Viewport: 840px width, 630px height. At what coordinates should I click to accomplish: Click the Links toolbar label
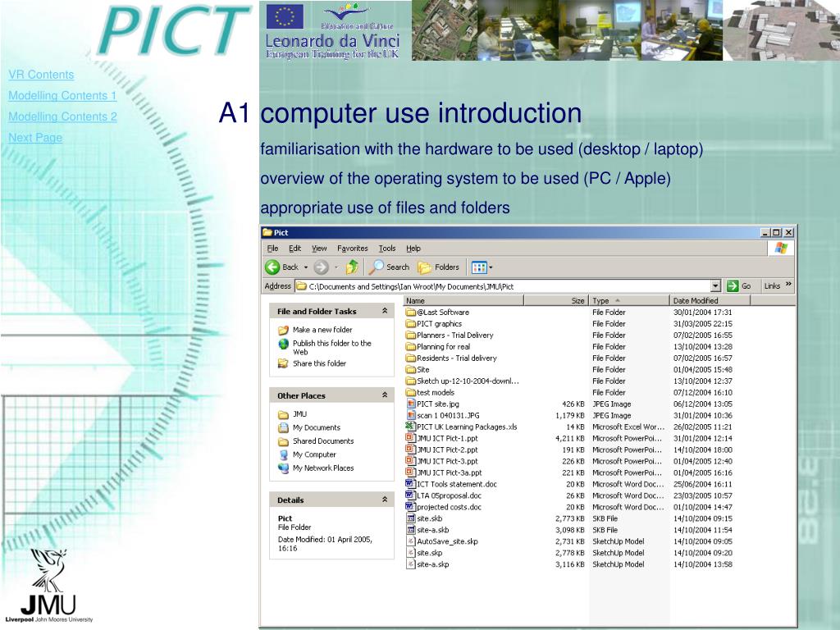(772, 286)
